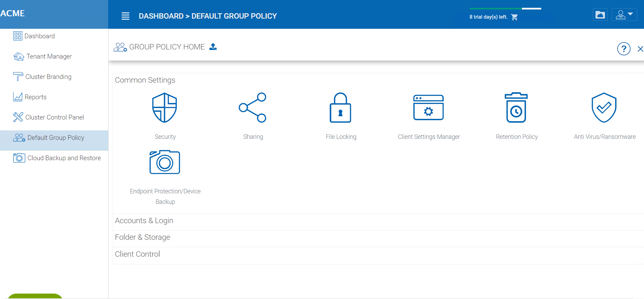Click the Group Policy Home users icon
Viewport: 644px width, 299px height.
coord(120,47)
